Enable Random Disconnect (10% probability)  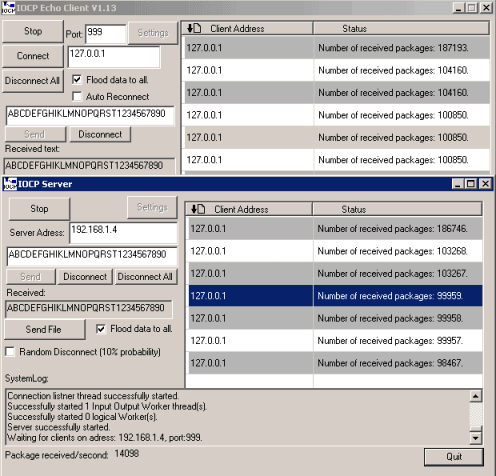click(10, 352)
